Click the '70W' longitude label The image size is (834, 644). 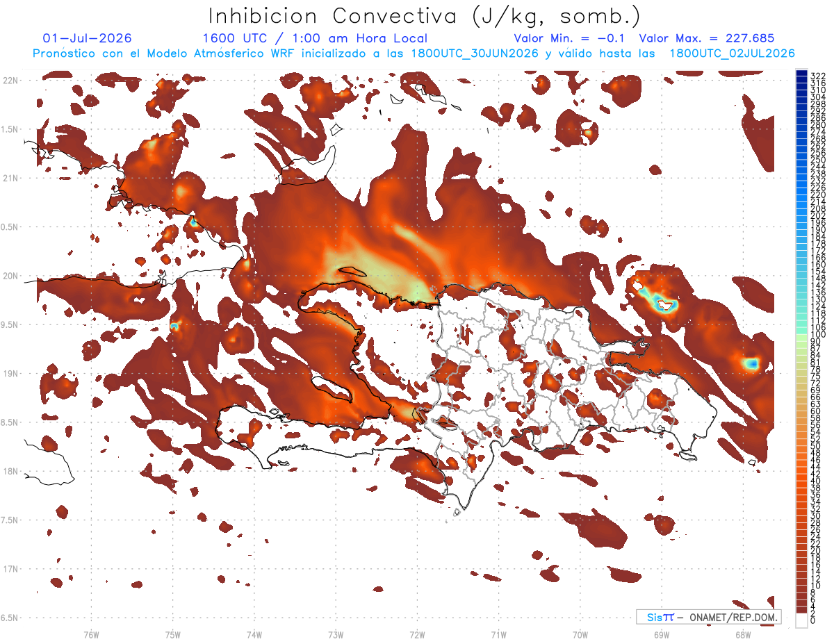click(x=580, y=634)
